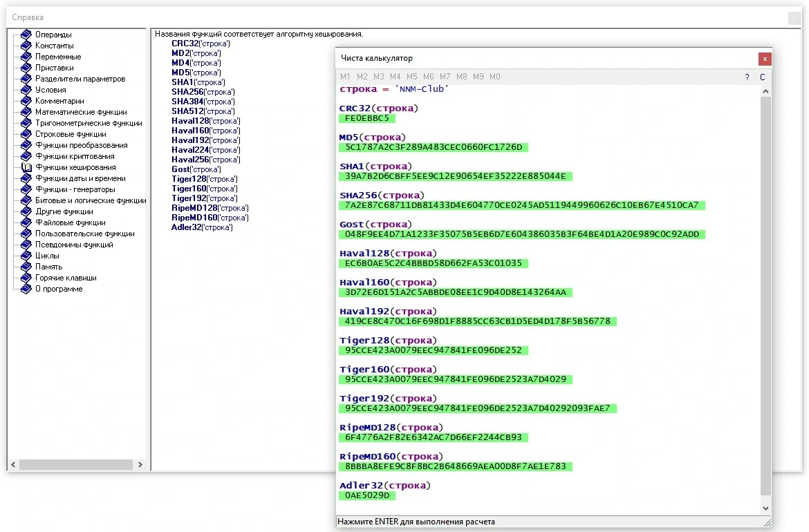Click the topic list right scroll arrow

click(140, 464)
